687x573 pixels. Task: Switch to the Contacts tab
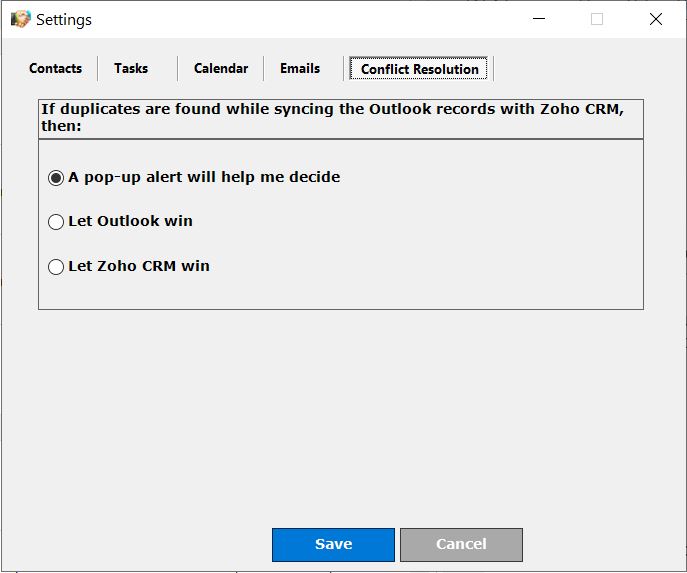tap(56, 69)
